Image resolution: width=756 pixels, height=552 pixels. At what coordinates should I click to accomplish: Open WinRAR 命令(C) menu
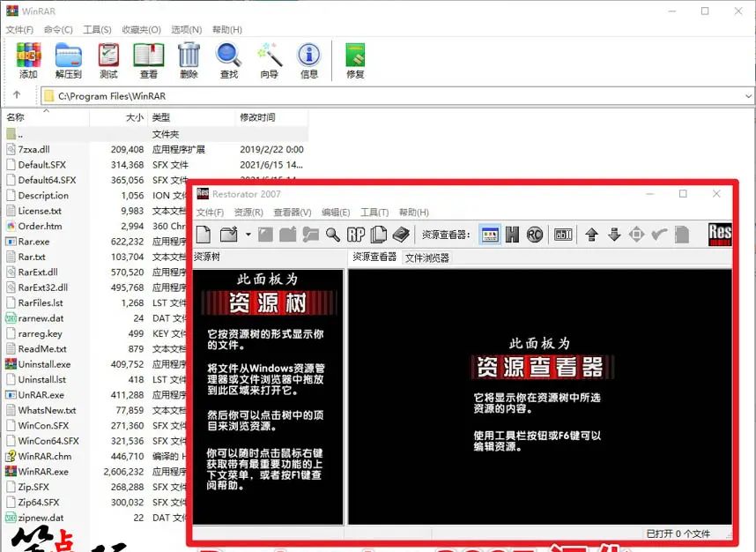[x=58, y=29]
